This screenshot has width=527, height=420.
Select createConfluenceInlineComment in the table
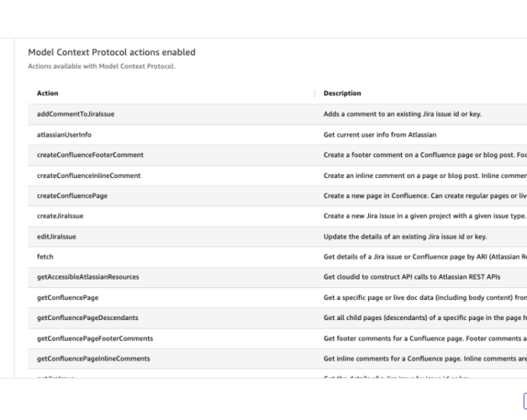(x=89, y=176)
